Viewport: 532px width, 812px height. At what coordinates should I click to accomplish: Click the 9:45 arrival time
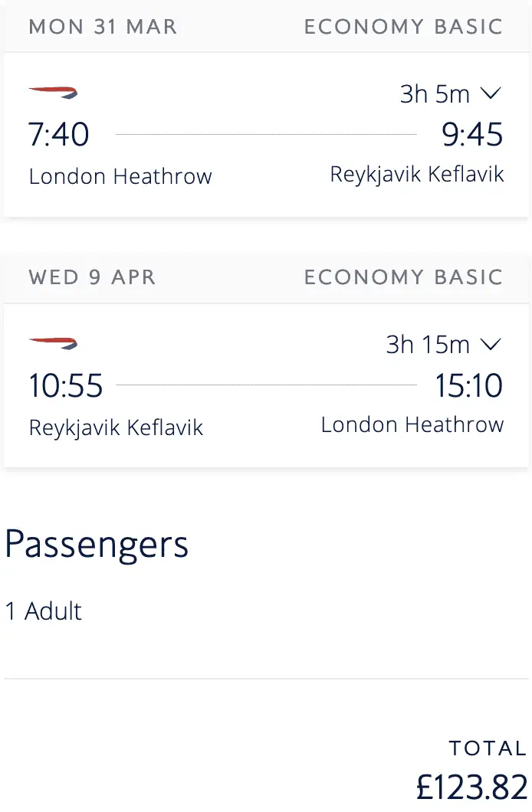(472, 135)
